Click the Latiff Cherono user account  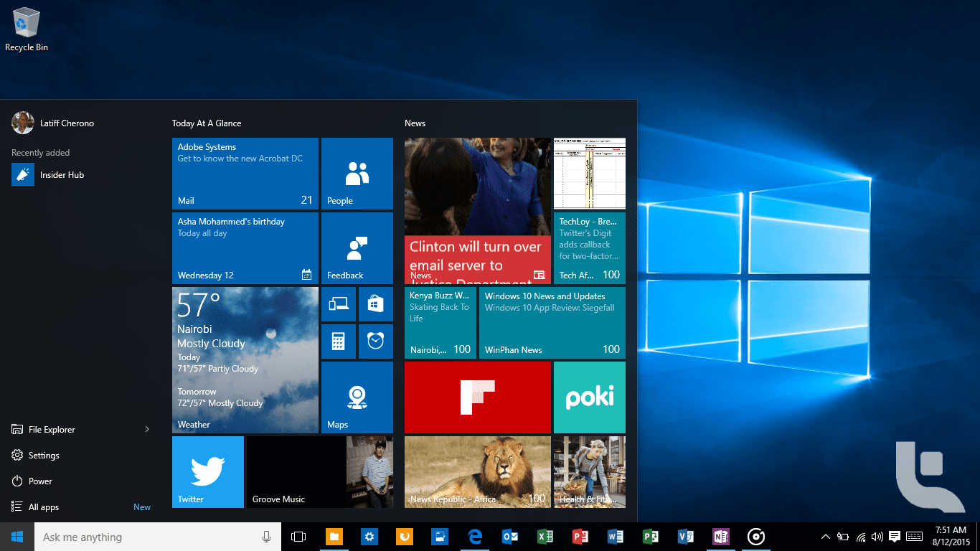(53, 123)
